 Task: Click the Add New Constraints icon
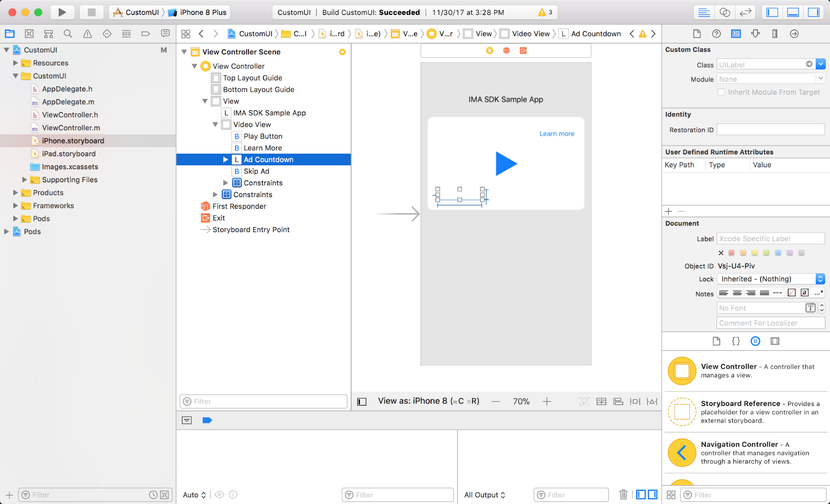coord(635,401)
